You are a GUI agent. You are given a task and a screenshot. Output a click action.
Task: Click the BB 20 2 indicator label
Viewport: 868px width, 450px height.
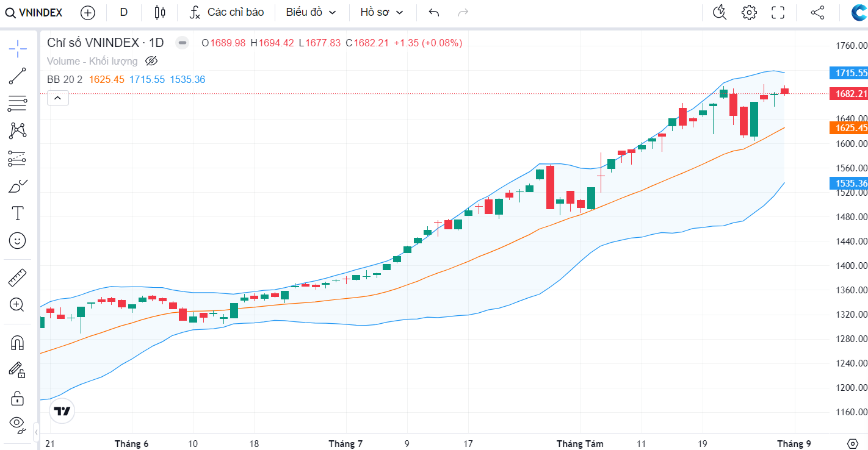click(x=65, y=79)
